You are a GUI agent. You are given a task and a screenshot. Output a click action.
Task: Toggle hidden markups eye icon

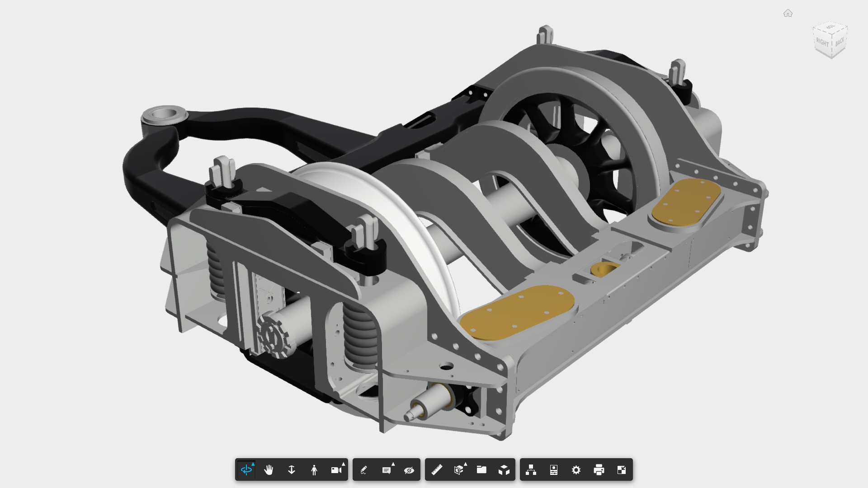pos(409,470)
